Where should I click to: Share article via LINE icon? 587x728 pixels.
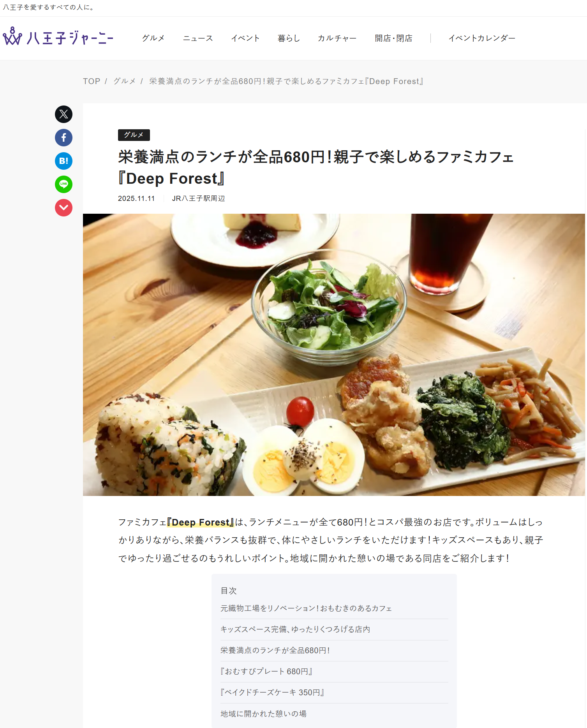coord(63,184)
